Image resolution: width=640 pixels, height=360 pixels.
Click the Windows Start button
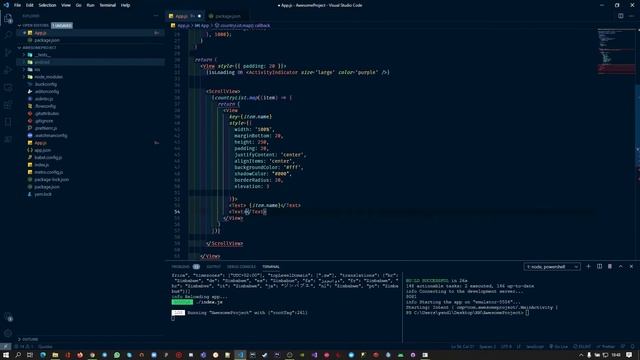coord(6,355)
